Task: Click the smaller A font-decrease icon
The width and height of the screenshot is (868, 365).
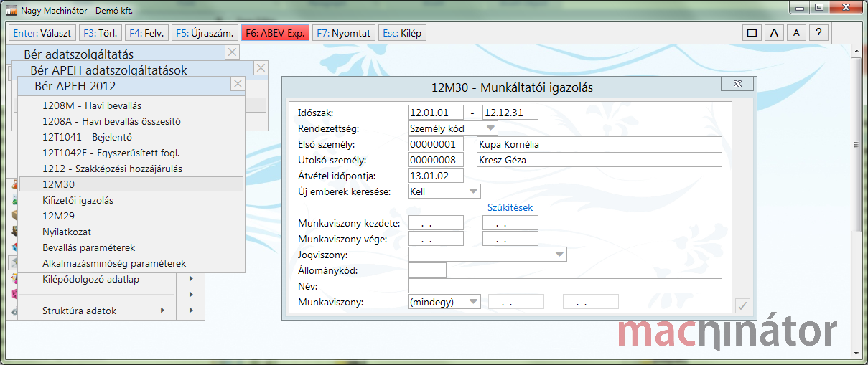Action: (796, 33)
